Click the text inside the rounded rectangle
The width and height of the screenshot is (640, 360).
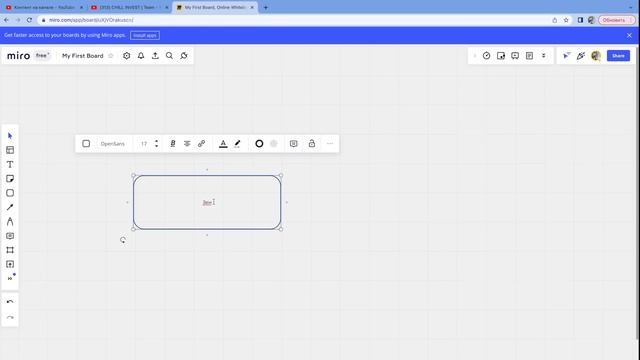pyautogui.click(x=207, y=202)
